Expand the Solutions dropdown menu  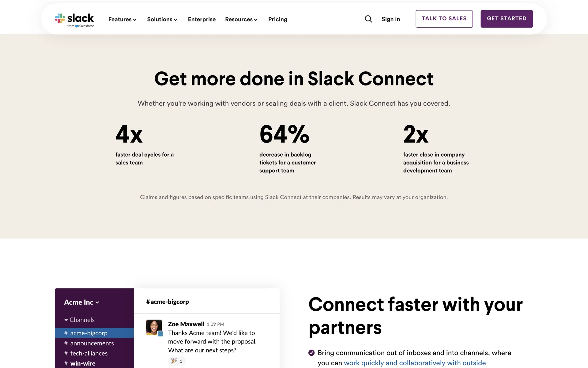(162, 19)
